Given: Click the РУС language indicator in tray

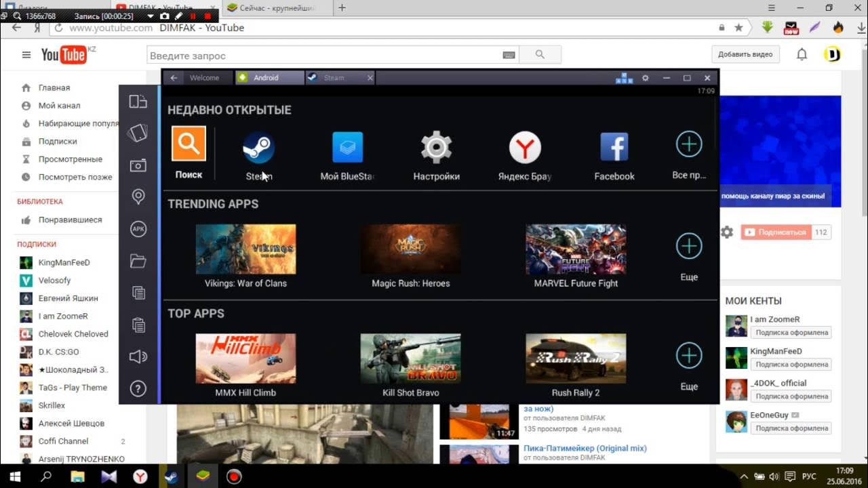Looking at the screenshot, I should 809,476.
